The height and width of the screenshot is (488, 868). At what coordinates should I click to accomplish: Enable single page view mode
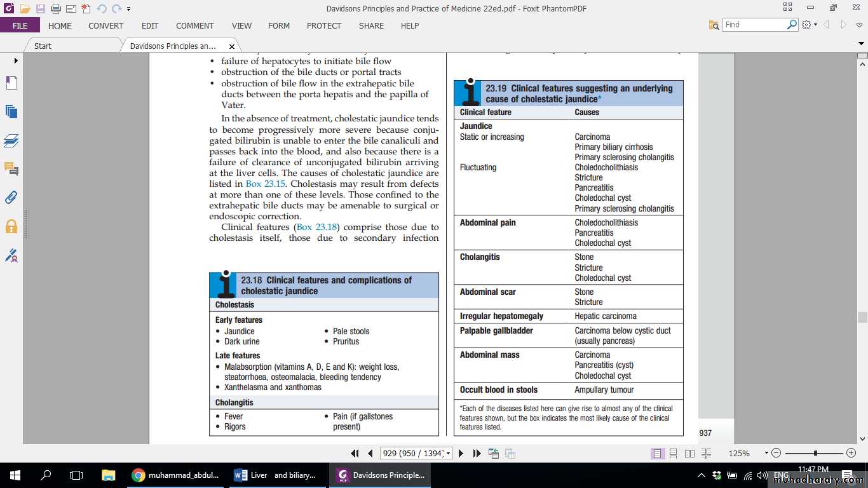click(x=657, y=453)
